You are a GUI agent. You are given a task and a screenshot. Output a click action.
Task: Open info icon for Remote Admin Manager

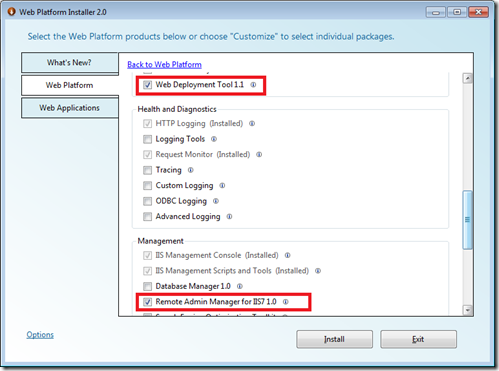pos(286,302)
